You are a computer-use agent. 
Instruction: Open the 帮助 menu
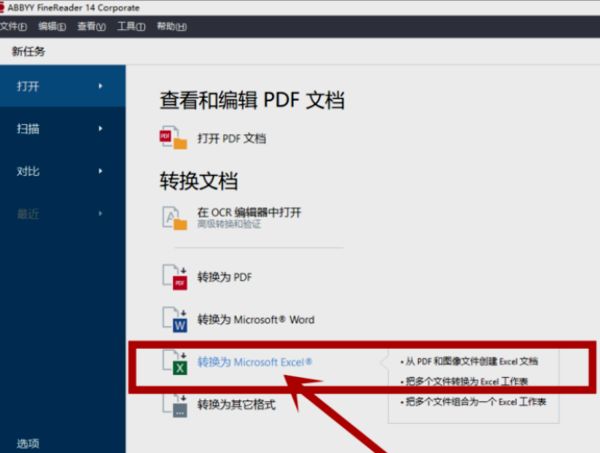[x=172, y=26]
